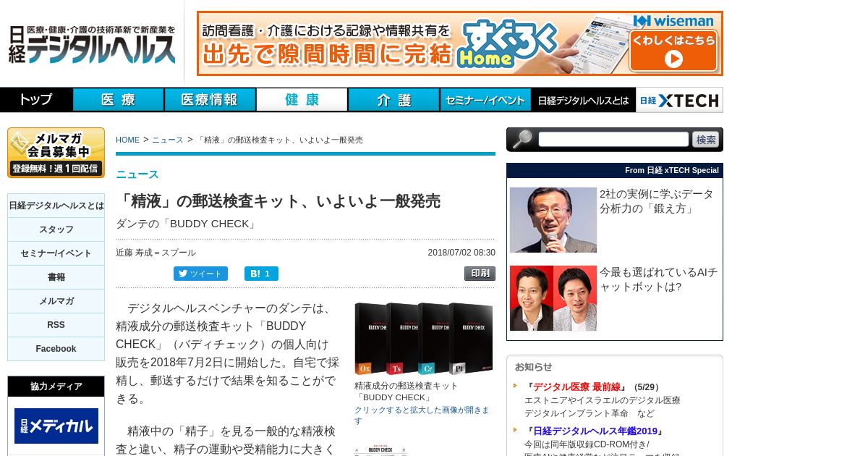The height and width of the screenshot is (456, 868).
Task: Open the two-men photo thumbnail in xTECH Special
Action: point(553,298)
